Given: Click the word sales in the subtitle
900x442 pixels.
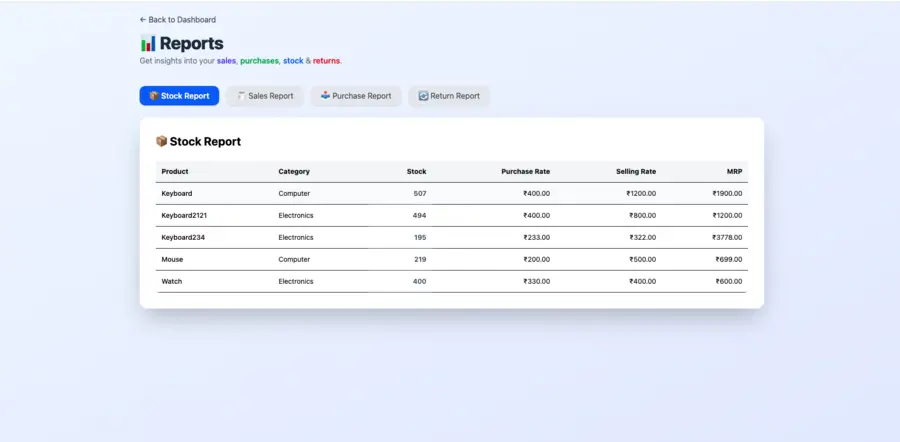Looking at the screenshot, I should tap(226, 60).
